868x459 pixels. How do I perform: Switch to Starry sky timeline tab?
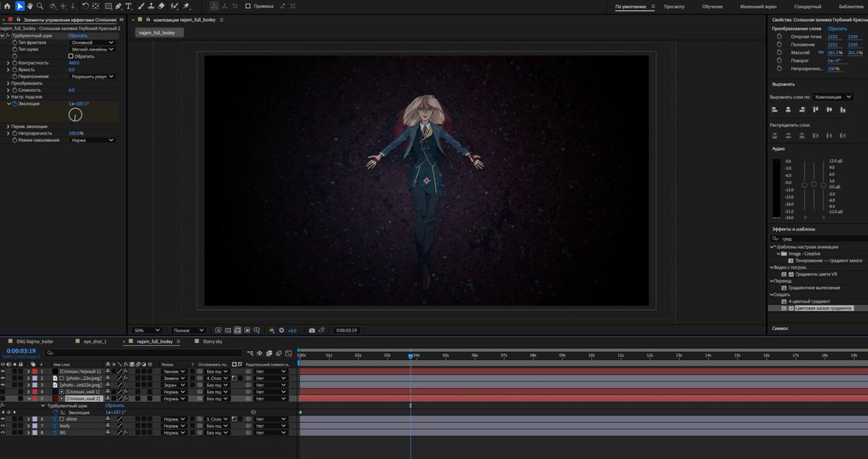[213, 340]
